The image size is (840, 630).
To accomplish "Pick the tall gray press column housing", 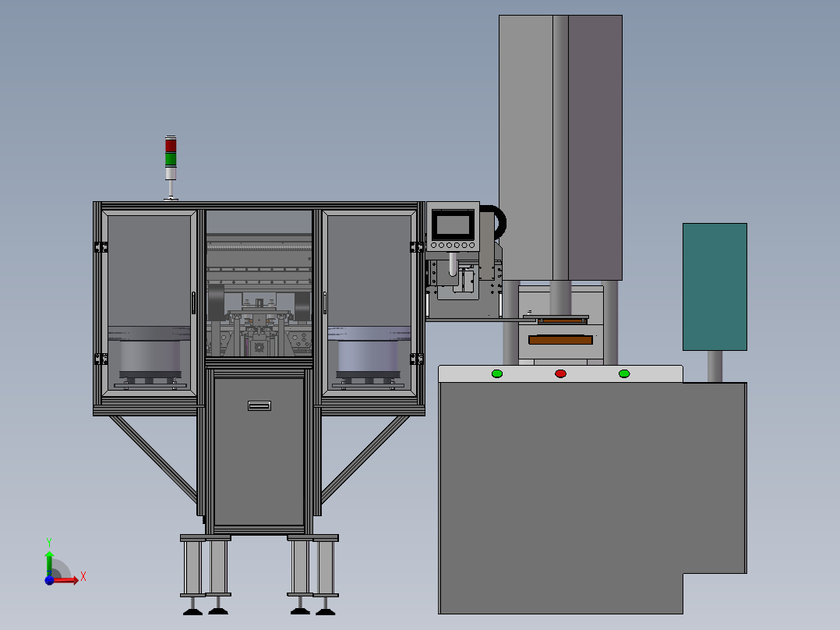I will tap(560, 147).
